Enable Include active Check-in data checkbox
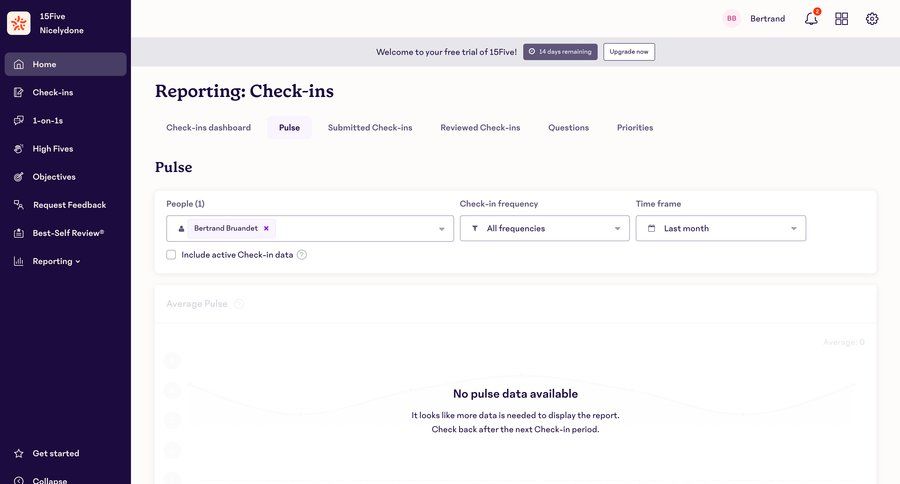 [172, 255]
